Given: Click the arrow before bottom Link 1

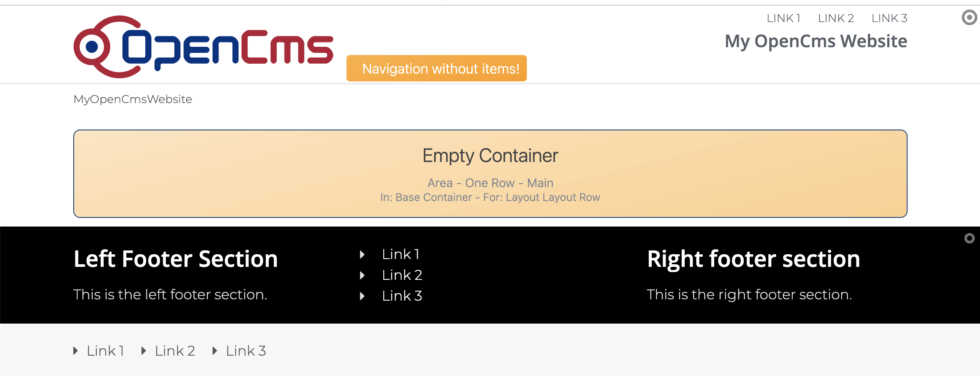Looking at the screenshot, I should 75,351.
